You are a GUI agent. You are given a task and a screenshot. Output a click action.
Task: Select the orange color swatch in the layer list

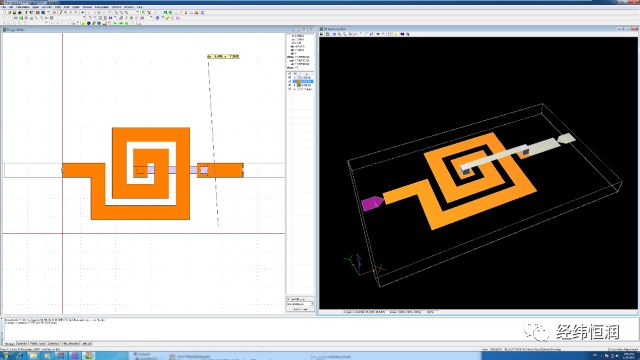[298, 81]
